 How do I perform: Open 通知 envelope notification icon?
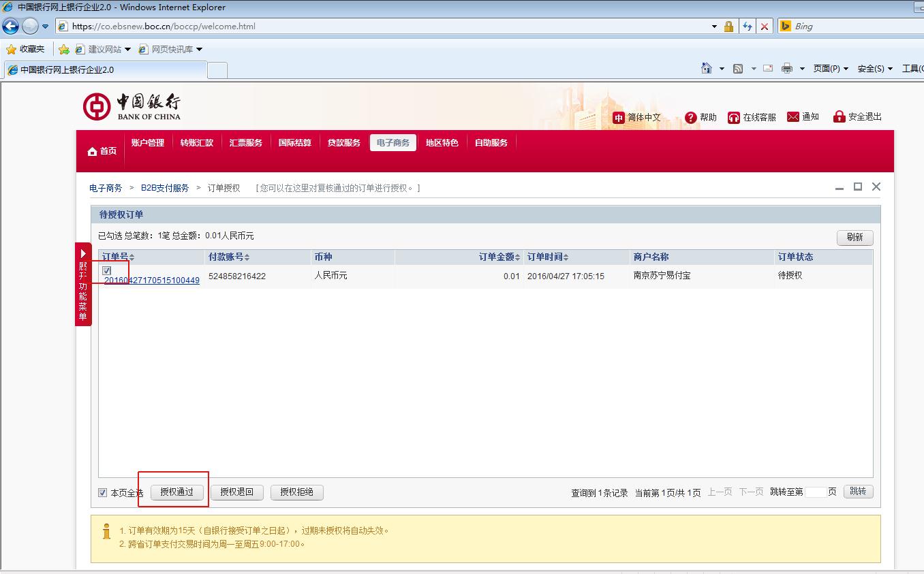click(792, 116)
